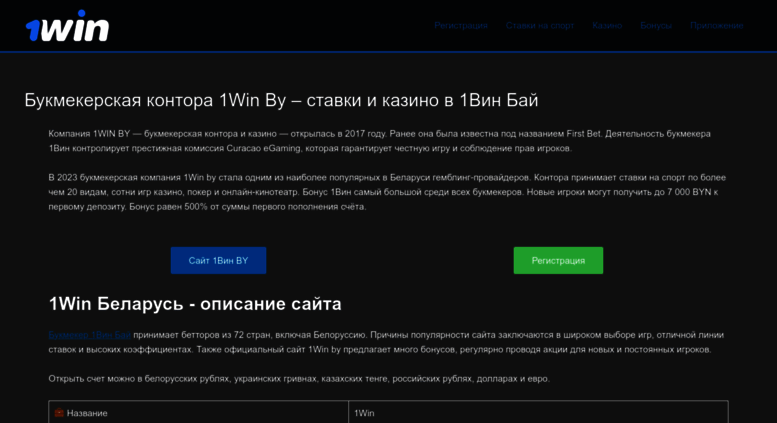Click the paragraph starting Компания 1WIN BY
The height and width of the screenshot is (423, 777).
(380, 141)
